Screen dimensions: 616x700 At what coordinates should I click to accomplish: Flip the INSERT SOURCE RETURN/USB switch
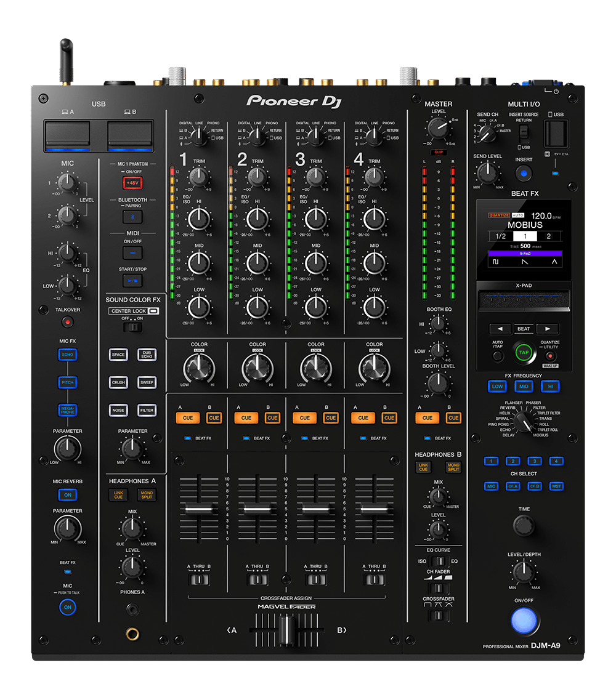524,133
